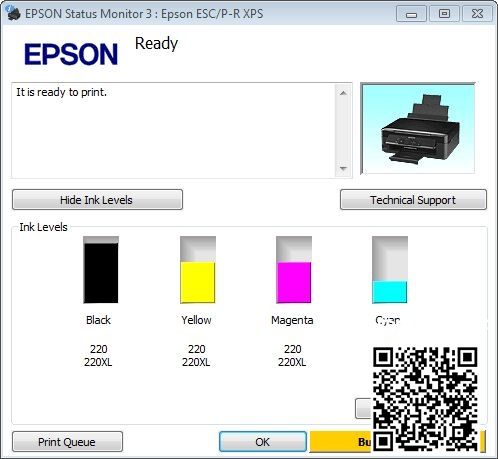Click the magenta ink cartridge level icon
The height and width of the screenshot is (459, 498).
click(294, 270)
